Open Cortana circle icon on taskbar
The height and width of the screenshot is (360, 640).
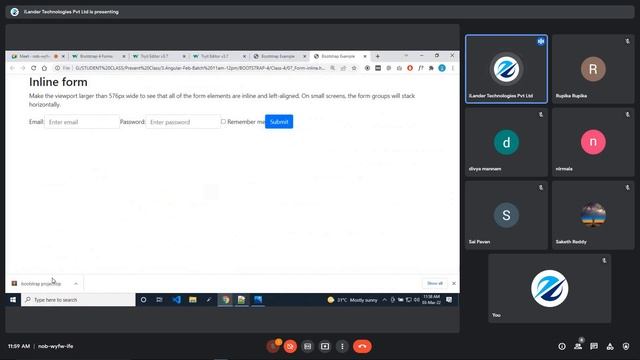coord(143,300)
